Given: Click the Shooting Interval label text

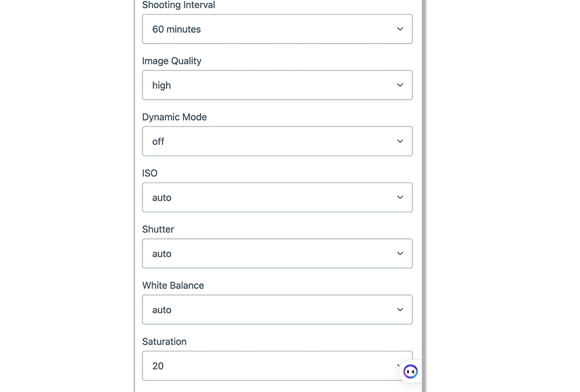Looking at the screenshot, I should click(179, 5).
